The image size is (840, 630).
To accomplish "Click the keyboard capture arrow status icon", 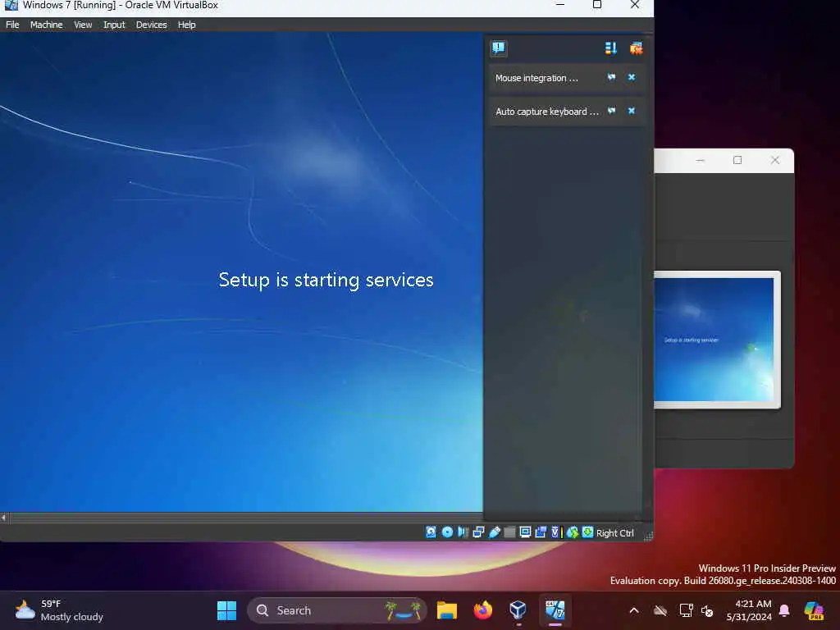I will pos(587,532).
